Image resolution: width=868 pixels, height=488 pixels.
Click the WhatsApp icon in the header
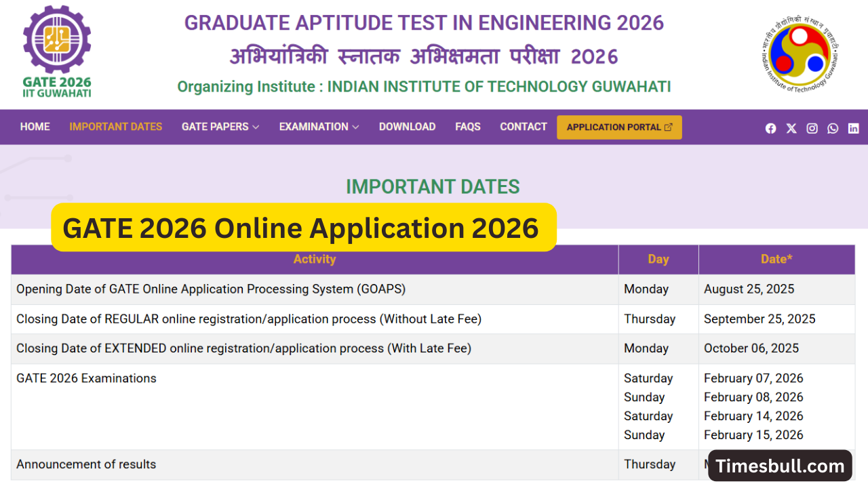832,127
